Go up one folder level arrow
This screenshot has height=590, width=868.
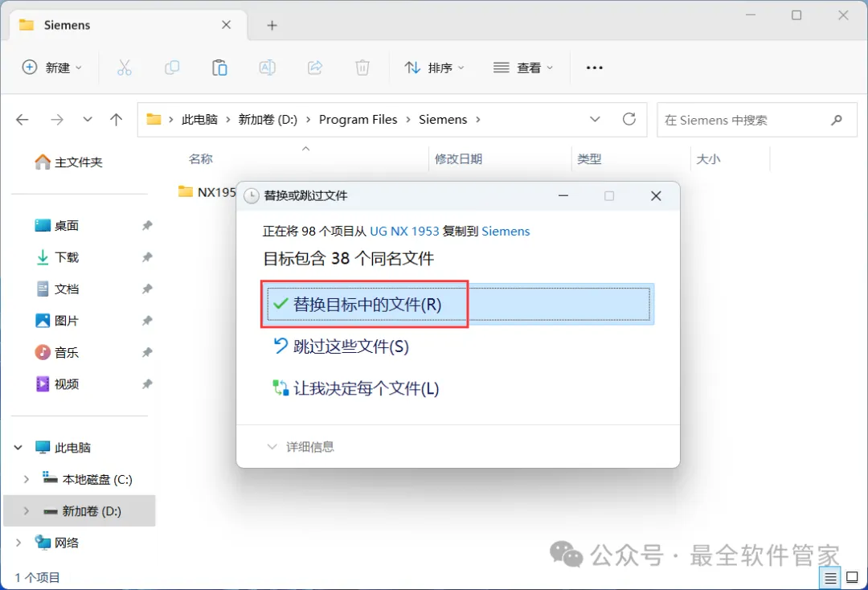coord(116,120)
